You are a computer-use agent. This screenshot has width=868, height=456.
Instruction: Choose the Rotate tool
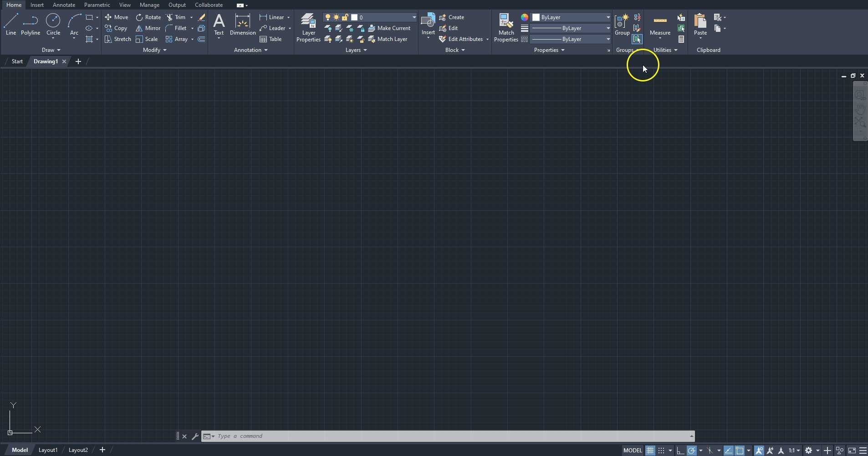pos(148,17)
